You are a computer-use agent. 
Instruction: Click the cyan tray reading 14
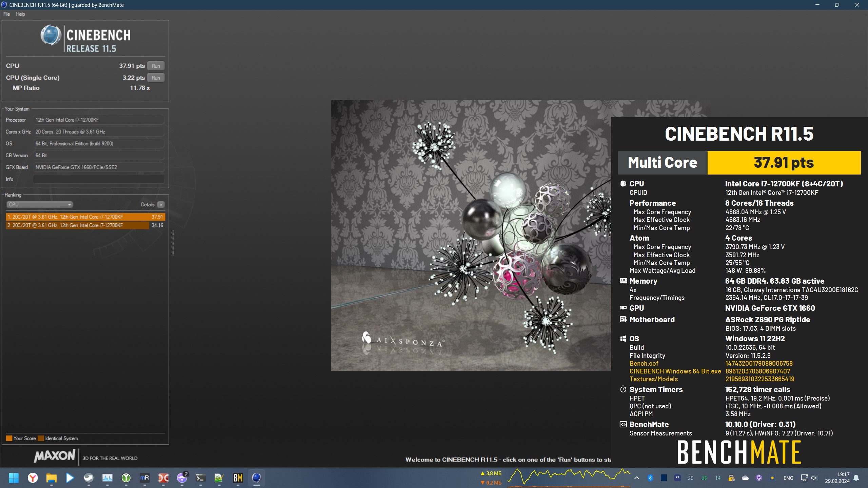point(718,478)
